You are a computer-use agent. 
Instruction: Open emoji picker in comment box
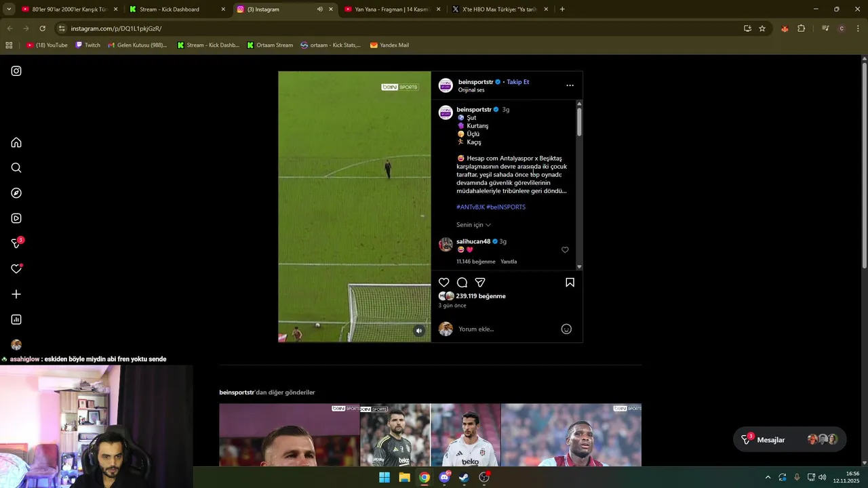point(566,329)
